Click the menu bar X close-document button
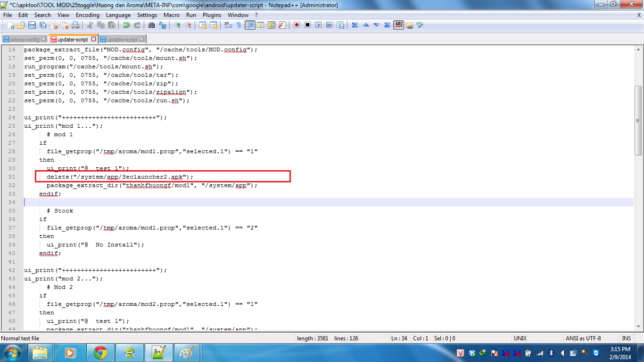This screenshot has width=644, height=362. point(639,15)
